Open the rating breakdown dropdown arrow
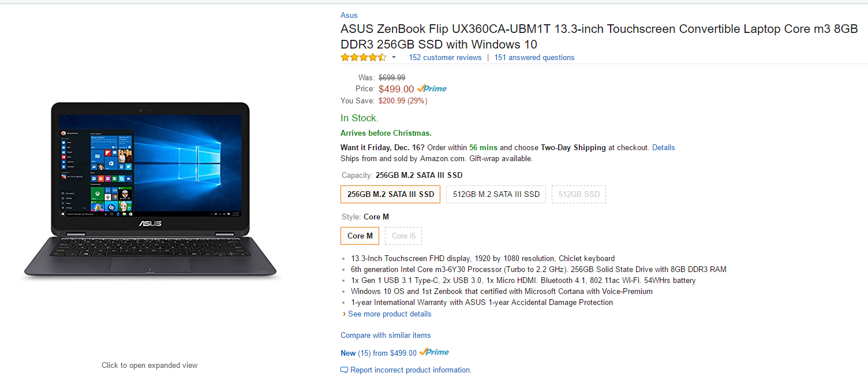The height and width of the screenshot is (376, 868). point(394,57)
